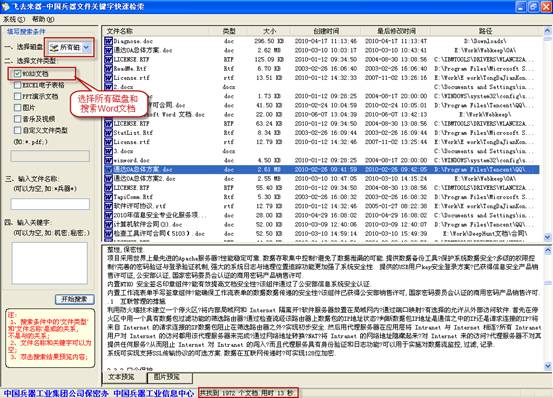Enable the PPT演示文档 checkbox
553x398 pixels.
tap(17, 96)
